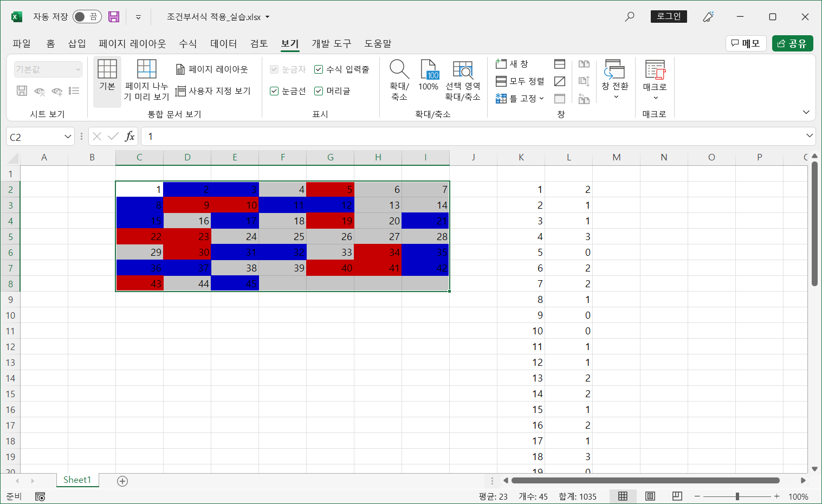The width and height of the screenshot is (822, 504).
Task: Click the pen and sparkle icon in title bar
Action: click(708, 17)
